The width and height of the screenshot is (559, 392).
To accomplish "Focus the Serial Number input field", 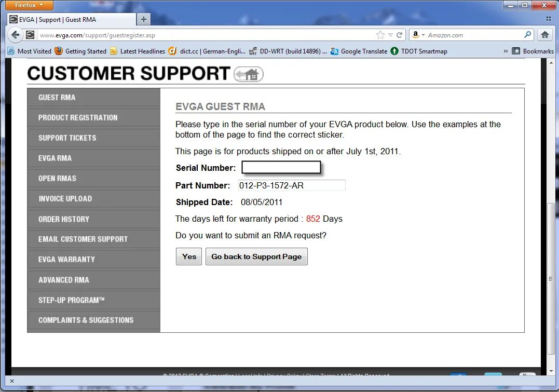I will tap(281, 167).
